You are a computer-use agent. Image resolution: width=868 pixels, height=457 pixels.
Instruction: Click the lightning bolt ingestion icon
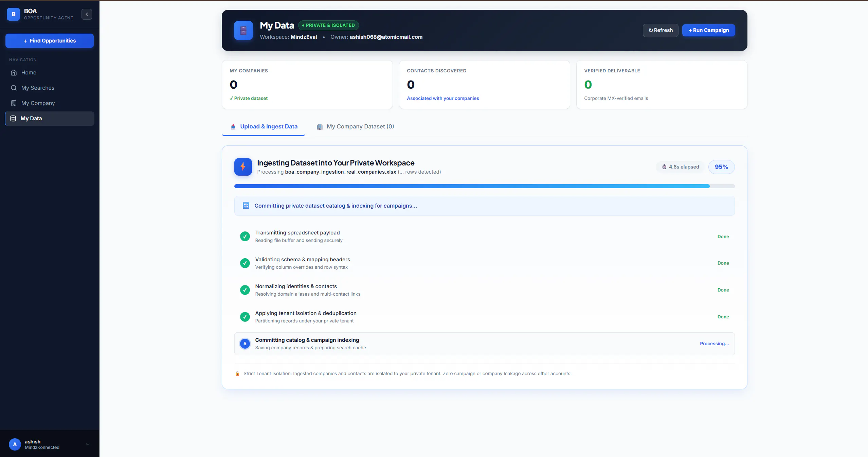[243, 167]
